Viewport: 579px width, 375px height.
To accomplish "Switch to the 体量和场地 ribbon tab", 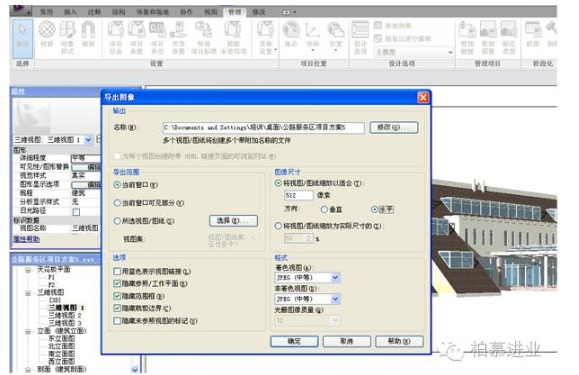I will 153,12.
